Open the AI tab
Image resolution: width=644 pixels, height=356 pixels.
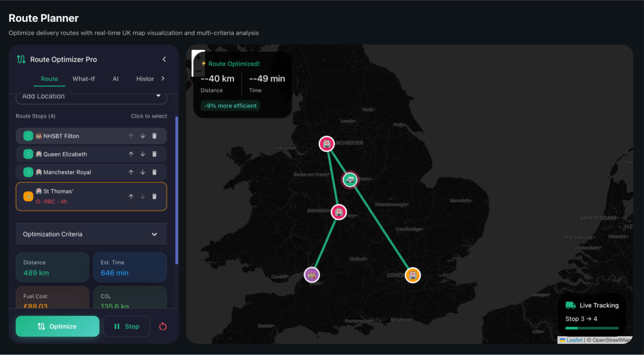pos(116,79)
